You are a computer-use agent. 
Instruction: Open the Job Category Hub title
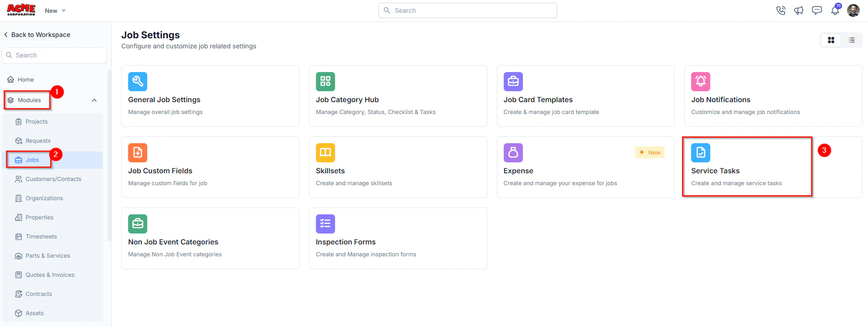(x=347, y=100)
